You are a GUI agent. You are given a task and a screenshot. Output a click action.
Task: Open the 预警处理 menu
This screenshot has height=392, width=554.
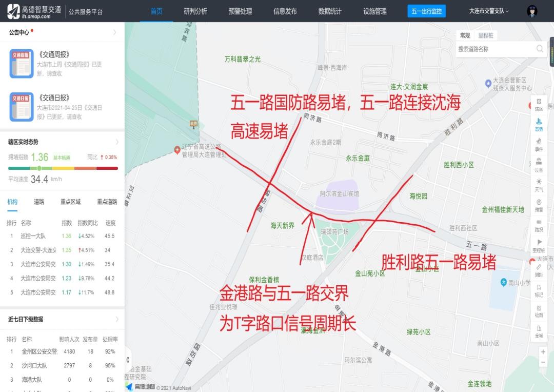(240, 11)
